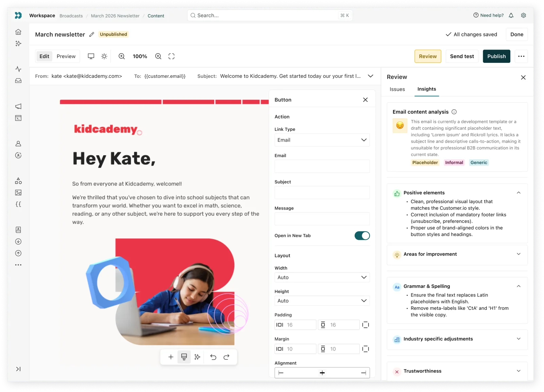Switch to the Issues tab
The width and height of the screenshot is (544, 392).
click(397, 89)
